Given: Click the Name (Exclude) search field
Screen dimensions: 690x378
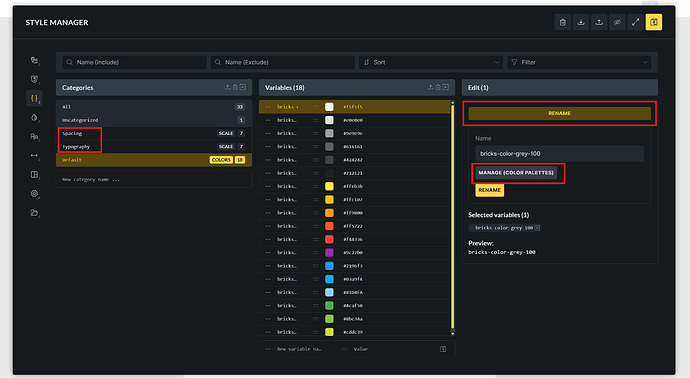Looking at the screenshot, I should (x=283, y=62).
